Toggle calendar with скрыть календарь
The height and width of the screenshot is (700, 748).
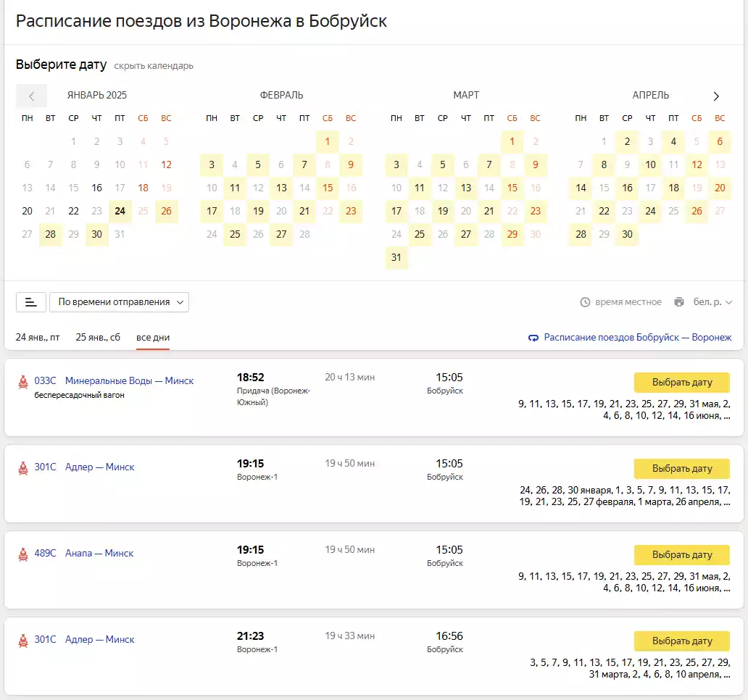coord(154,66)
